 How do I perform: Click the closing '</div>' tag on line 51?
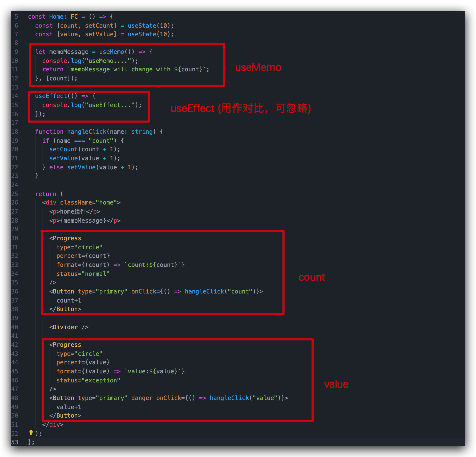53,425
